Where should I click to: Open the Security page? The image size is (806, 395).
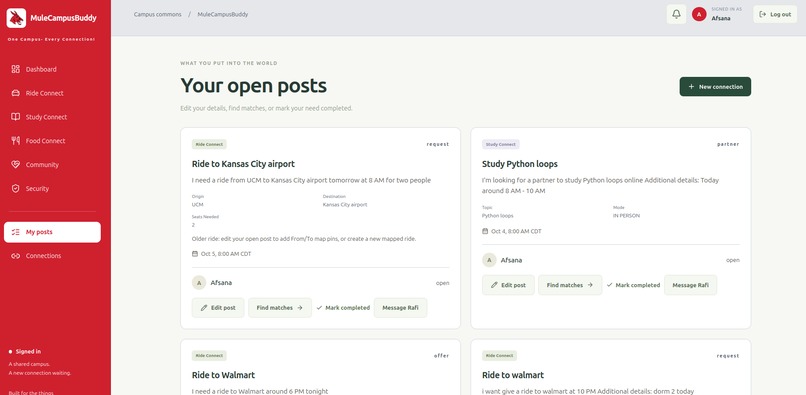[x=52, y=188]
